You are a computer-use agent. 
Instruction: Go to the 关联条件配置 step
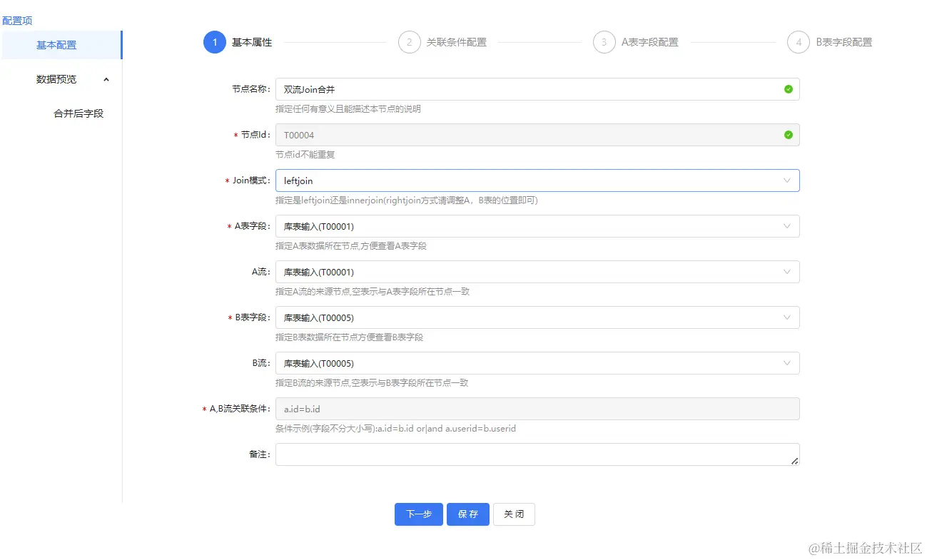pyautogui.click(x=457, y=42)
